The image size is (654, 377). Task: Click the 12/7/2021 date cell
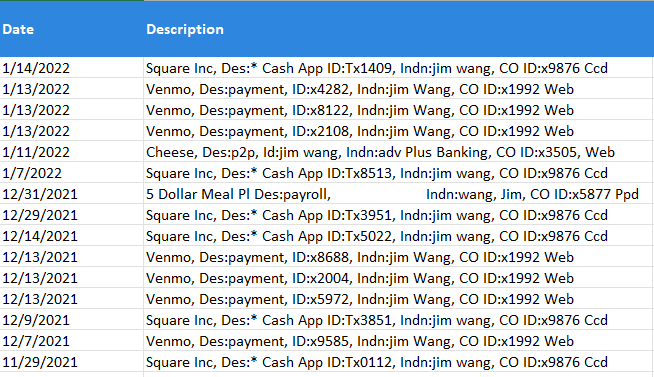pyautogui.click(x=71, y=341)
